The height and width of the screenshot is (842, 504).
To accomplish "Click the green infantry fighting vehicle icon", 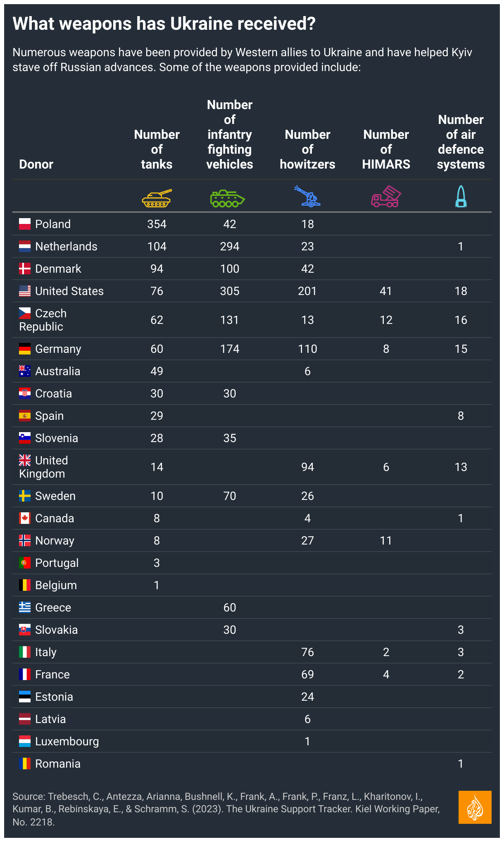I will (228, 198).
